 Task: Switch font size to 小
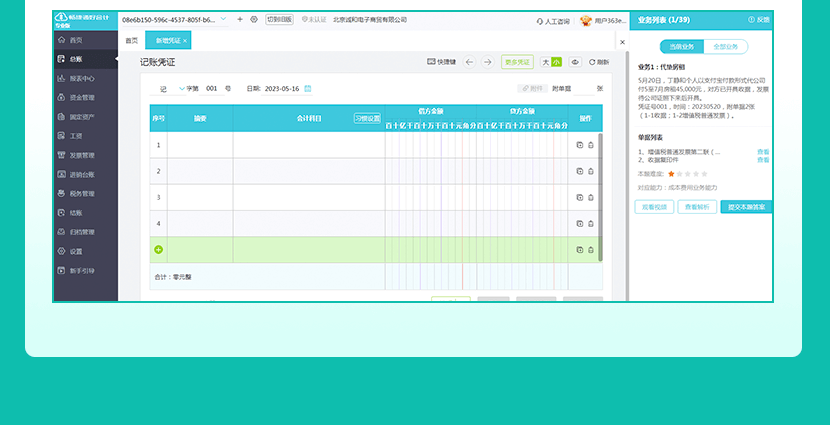coord(556,62)
